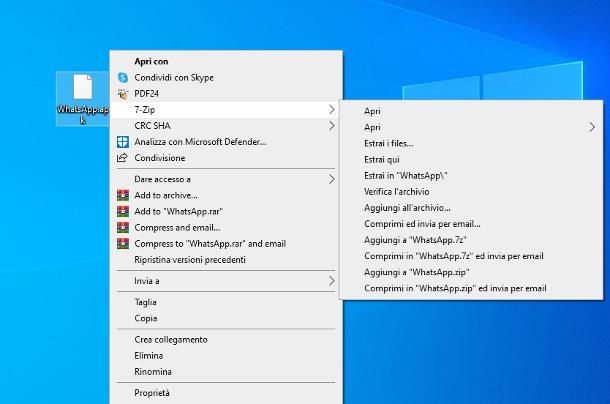Viewport: 610px width, 404px height.
Task: Expand the Dare accesso a submenu arrow
Action: point(331,179)
